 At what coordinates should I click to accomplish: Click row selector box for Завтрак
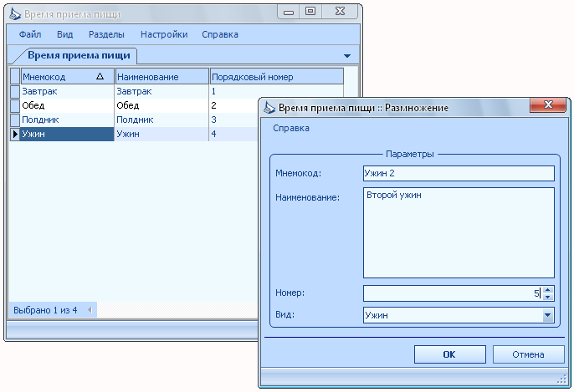pos(15,91)
